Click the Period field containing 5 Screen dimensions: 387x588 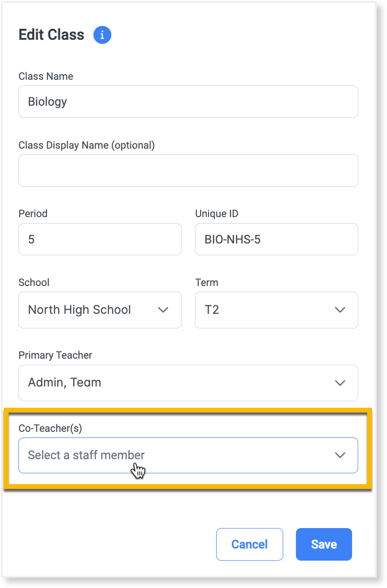coord(100,239)
